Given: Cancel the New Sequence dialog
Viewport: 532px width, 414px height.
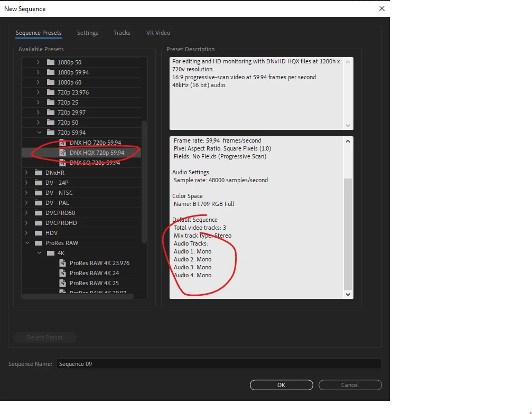Looking at the screenshot, I should [x=350, y=385].
